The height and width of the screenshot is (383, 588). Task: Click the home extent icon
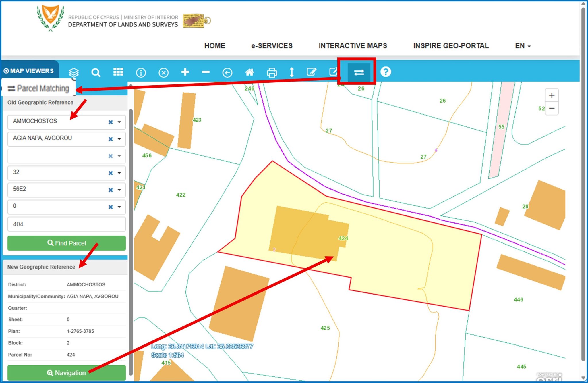(x=249, y=72)
